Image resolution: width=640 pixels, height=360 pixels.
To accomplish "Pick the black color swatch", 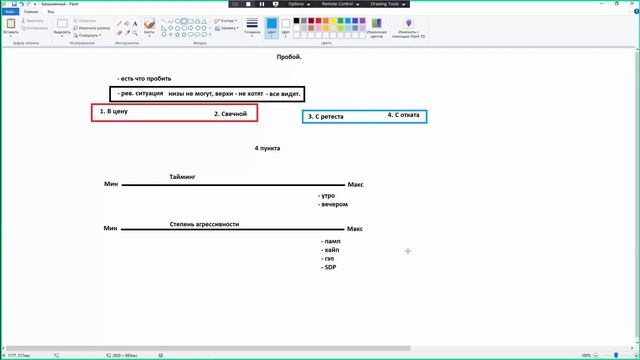I will point(297,21).
